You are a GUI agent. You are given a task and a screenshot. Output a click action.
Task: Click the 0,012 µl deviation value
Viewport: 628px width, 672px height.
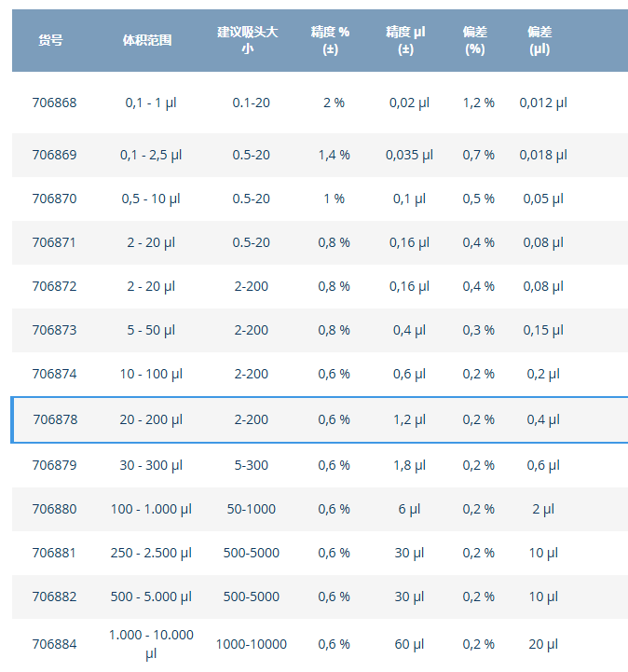click(543, 103)
